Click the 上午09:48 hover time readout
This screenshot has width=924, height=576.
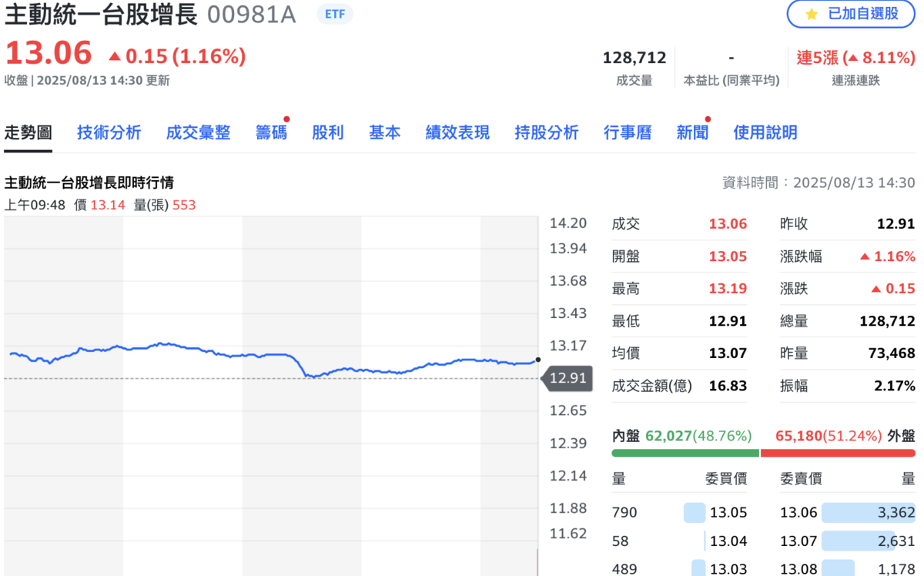[35, 205]
